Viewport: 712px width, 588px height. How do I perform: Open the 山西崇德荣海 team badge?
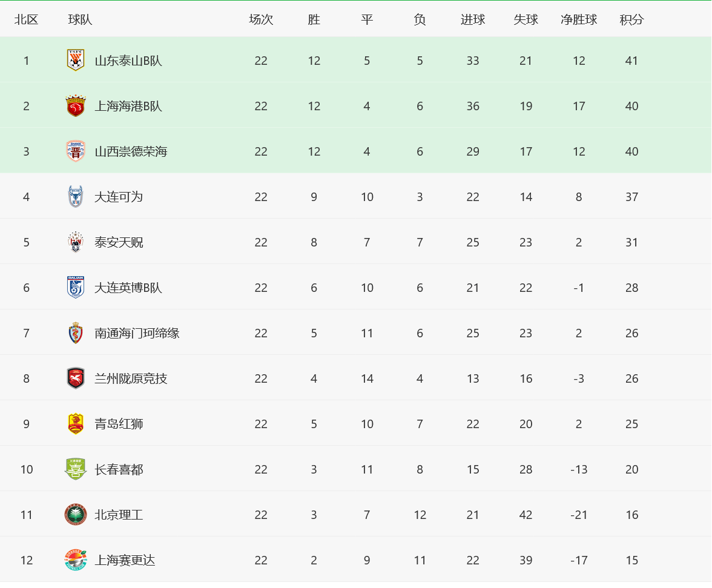tap(75, 151)
